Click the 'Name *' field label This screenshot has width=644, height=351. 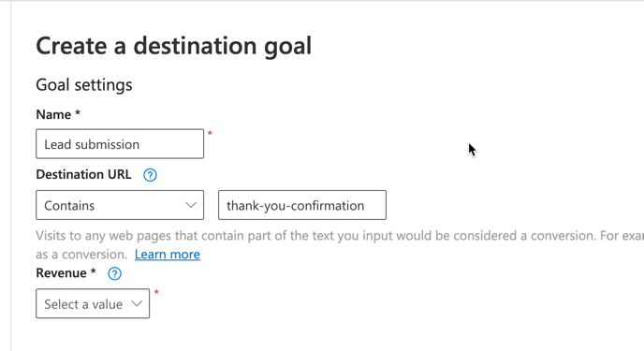pyautogui.click(x=58, y=114)
